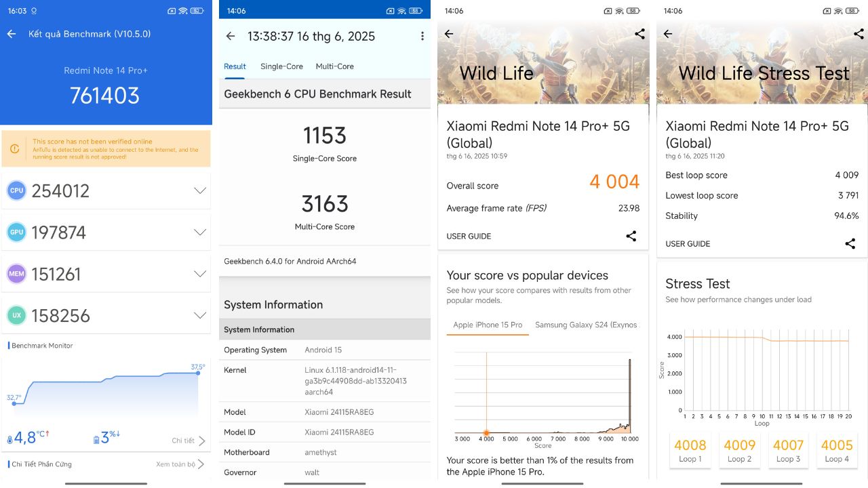Expand GPU score 197874 details

pyautogui.click(x=200, y=232)
